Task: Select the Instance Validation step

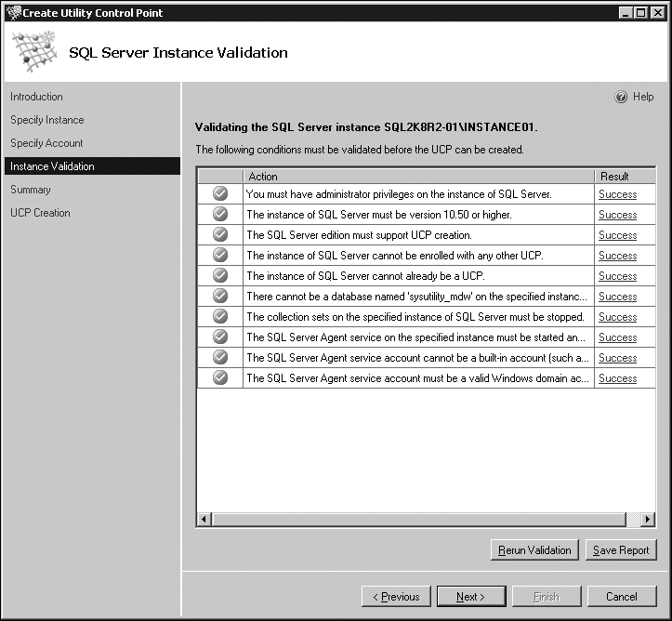Action: pos(92,166)
